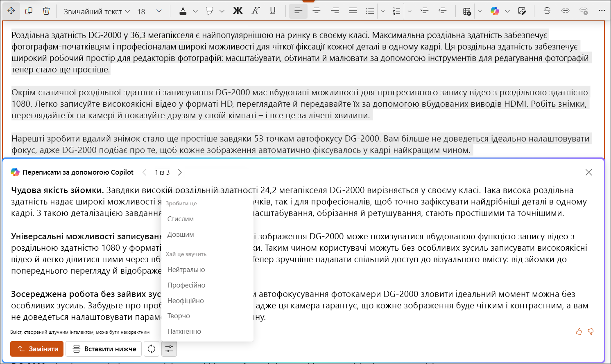
Task: Click the Copilot icon in toolbar
Action: coord(495,11)
